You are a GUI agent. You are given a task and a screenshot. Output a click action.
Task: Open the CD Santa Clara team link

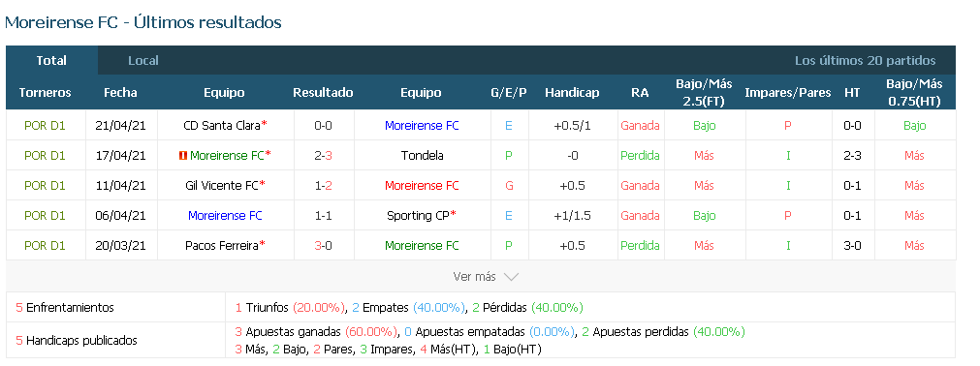click(222, 126)
